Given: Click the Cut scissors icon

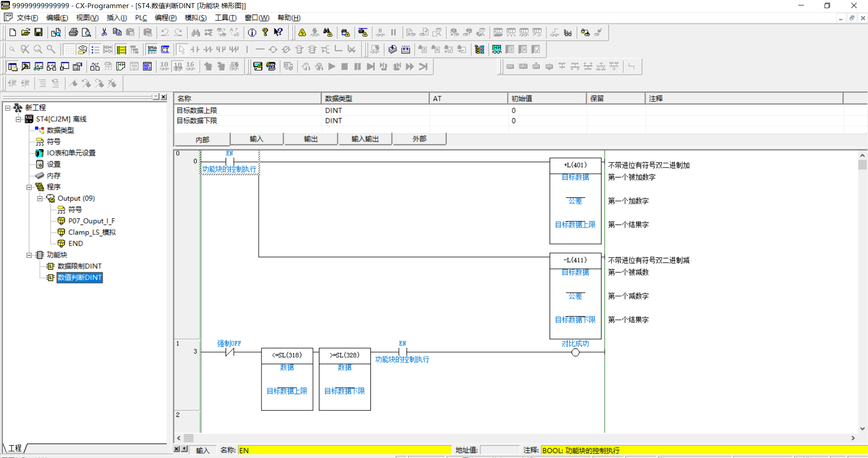Looking at the screenshot, I should [x=104, y=32].
